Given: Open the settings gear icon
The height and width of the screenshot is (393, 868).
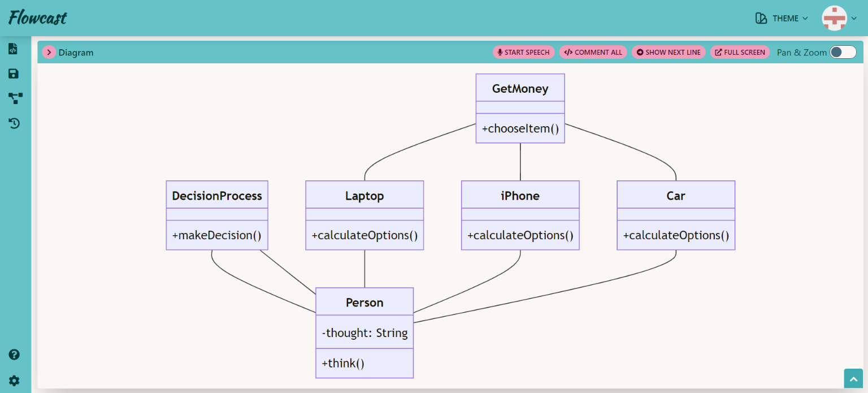Looking at the screenshot, I should (14, 381).
